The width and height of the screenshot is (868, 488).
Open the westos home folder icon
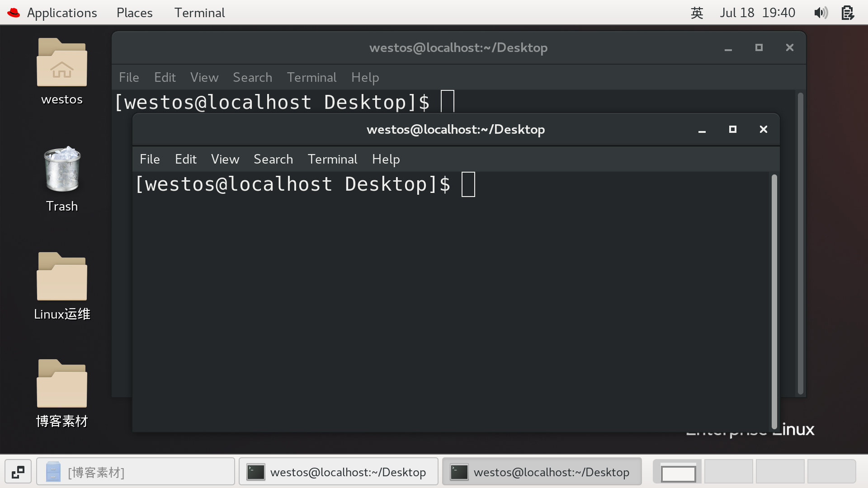[x=62, y=62]
